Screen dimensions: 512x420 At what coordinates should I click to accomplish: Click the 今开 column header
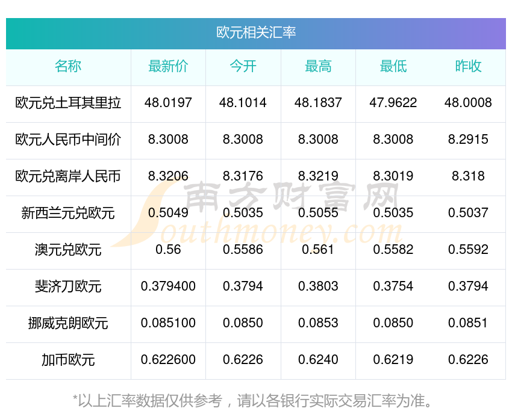[x=243, y=66]
